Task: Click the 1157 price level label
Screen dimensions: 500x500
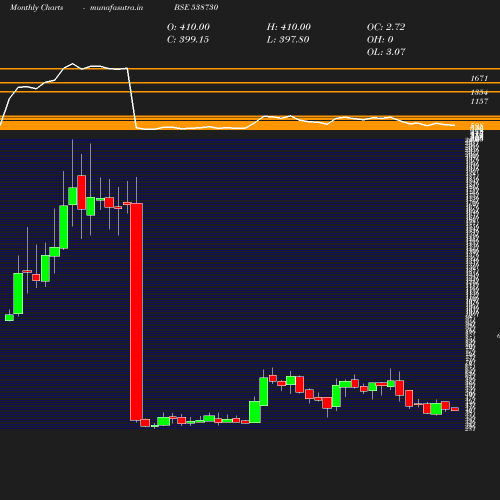Action: pyautogui.click(x=479, y=101)
